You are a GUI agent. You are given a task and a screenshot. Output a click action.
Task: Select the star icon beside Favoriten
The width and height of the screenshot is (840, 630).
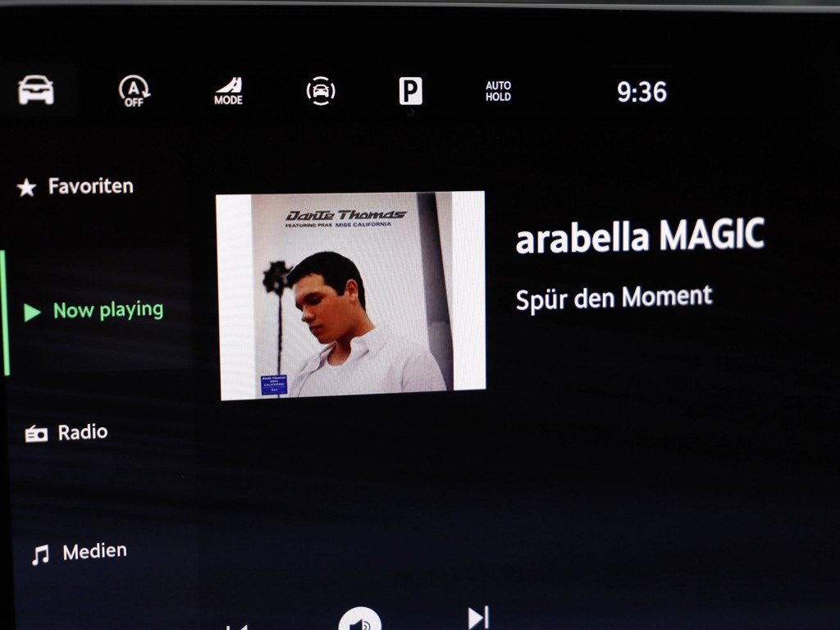26,189
